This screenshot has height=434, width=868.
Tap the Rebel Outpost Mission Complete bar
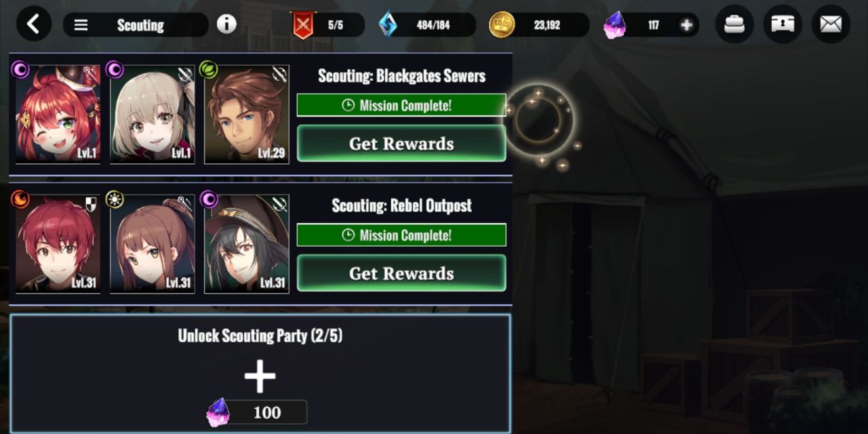pyautogui.click(x=401, y=235)
